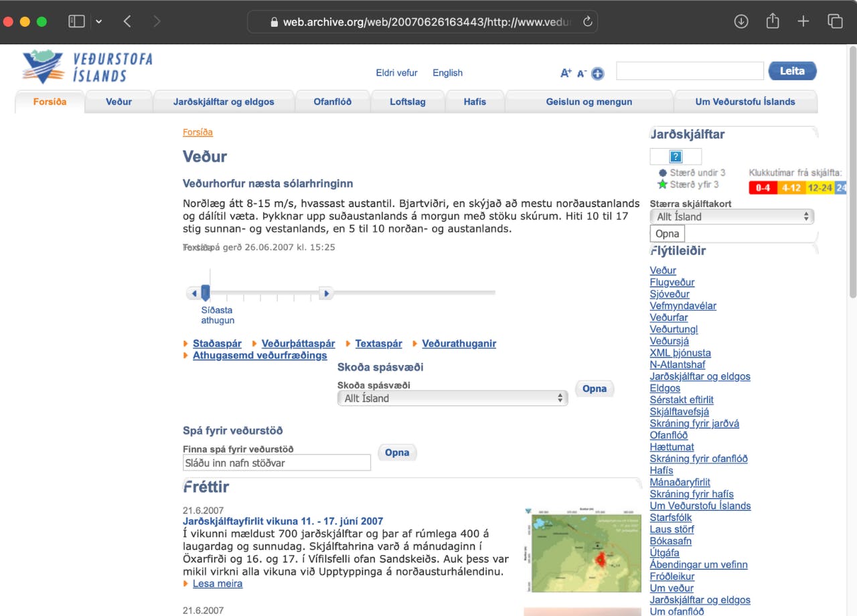Increase text size with A+ icon
The width and height of the screenshot is (857, 616).
(x=566, y=73)
